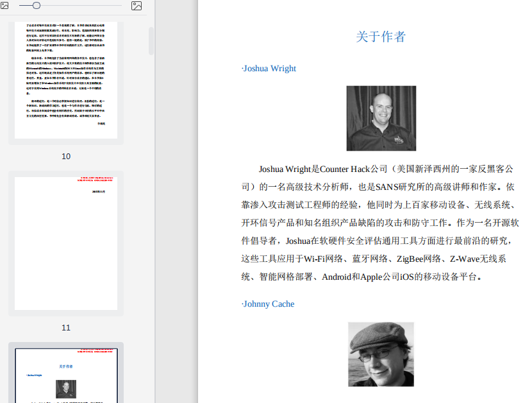The width and height of the screenshot is (532, 403).
Task: Click the line mentioning SANS研究所
Action: pyautogui.click(x=378, y=187)
